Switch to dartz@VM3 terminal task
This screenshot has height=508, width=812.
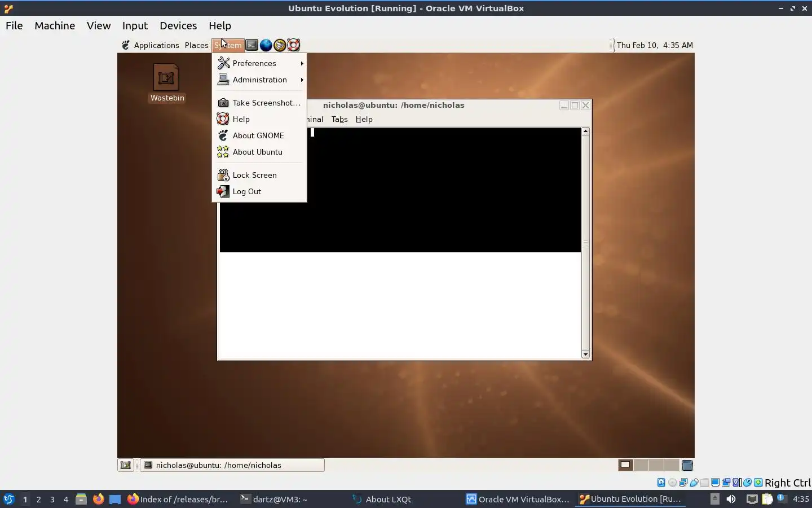tap(274, 499)
